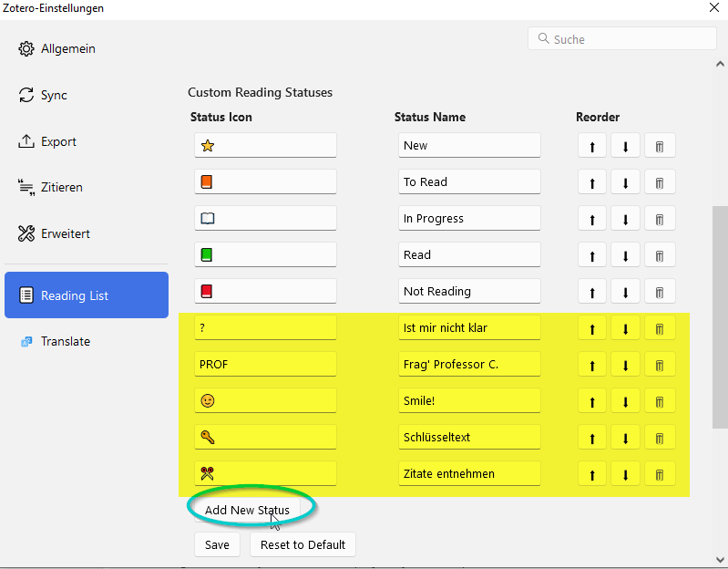The height and width of the screenshot is (569, 728).
Task: Edit the red book icon field
Action: 265,291
